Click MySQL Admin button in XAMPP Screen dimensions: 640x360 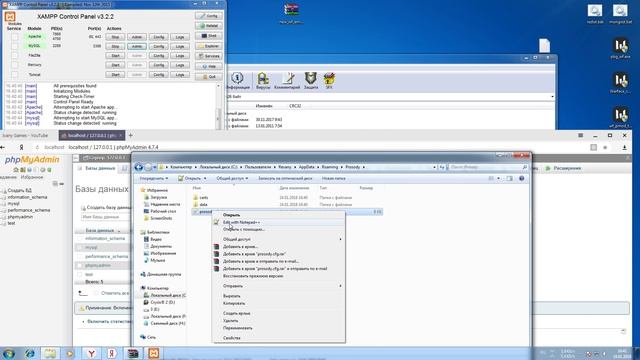click(x=136, y=46)
